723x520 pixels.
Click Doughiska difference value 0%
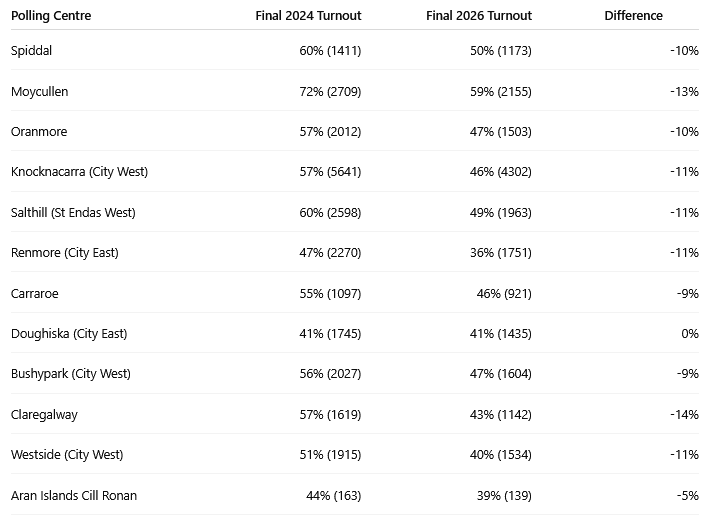[x=690, y=333]
